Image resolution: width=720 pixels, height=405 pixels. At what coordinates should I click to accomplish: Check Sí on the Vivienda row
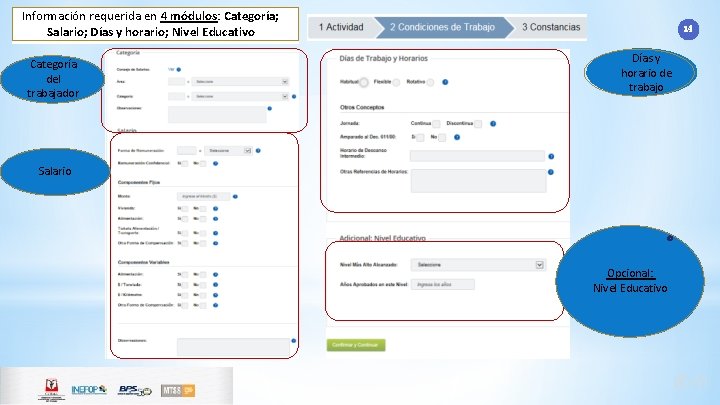[x=185, y=208]
